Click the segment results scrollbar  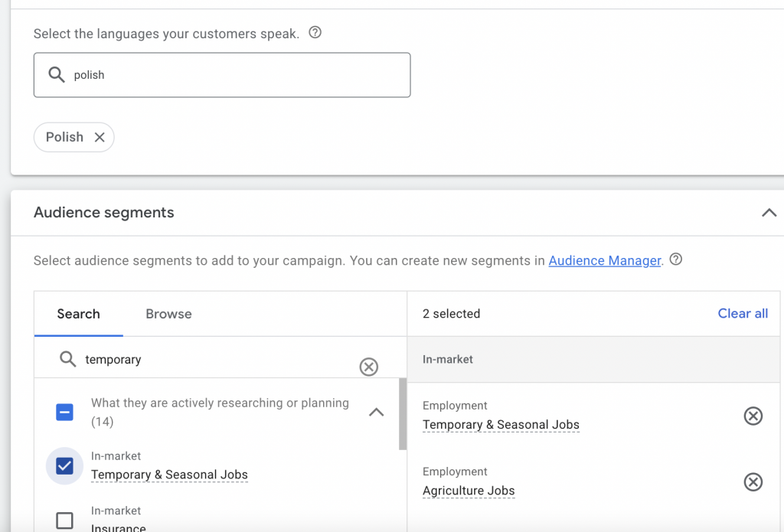click(403, 413)
